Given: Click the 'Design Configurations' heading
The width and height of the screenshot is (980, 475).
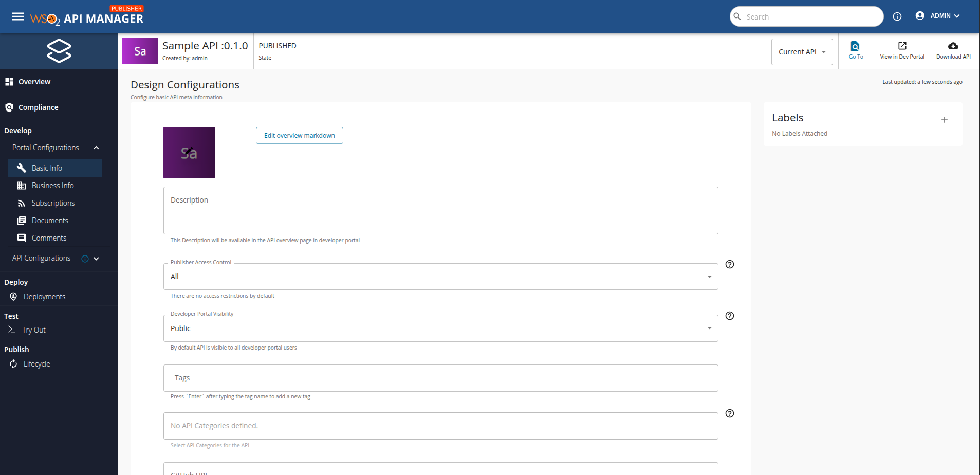Looking at the screenshot, I should [185, 85].
